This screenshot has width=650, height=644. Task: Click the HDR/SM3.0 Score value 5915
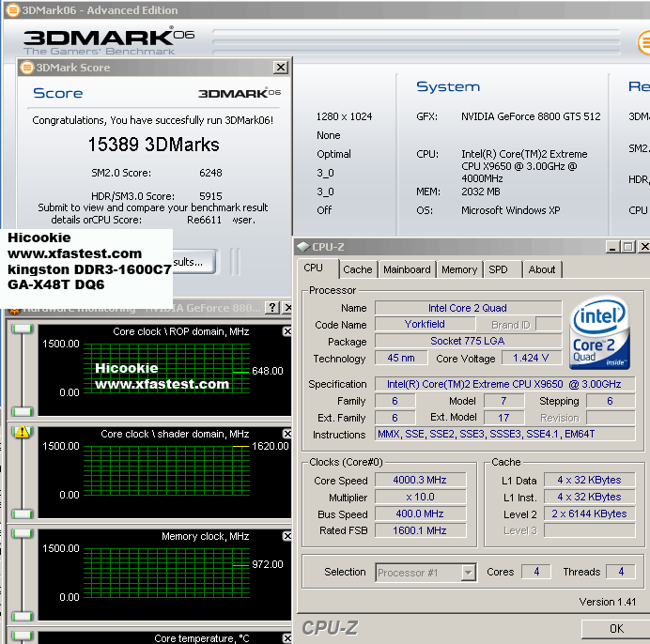click(210, 196)
